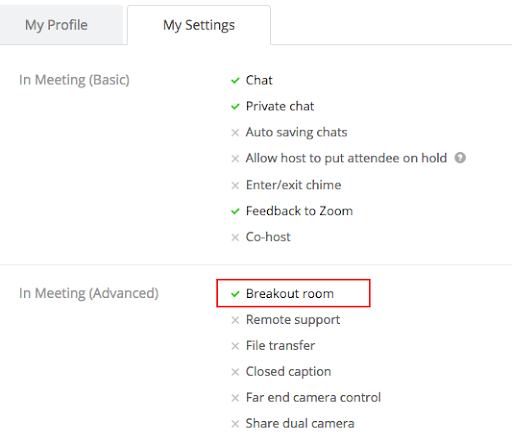Click the Share dual camera setting text
Image resolution: width=512 pixels, height=446 pixels.
click(300, 423)
